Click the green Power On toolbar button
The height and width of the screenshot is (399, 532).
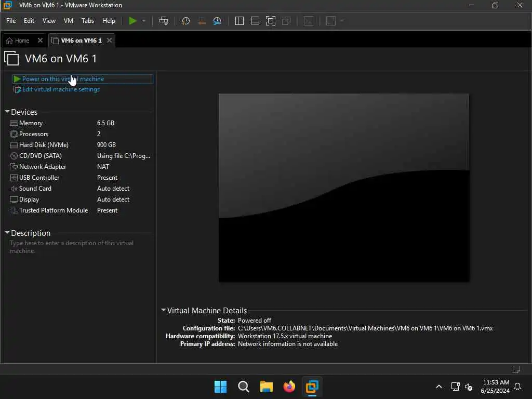[132, 21]
